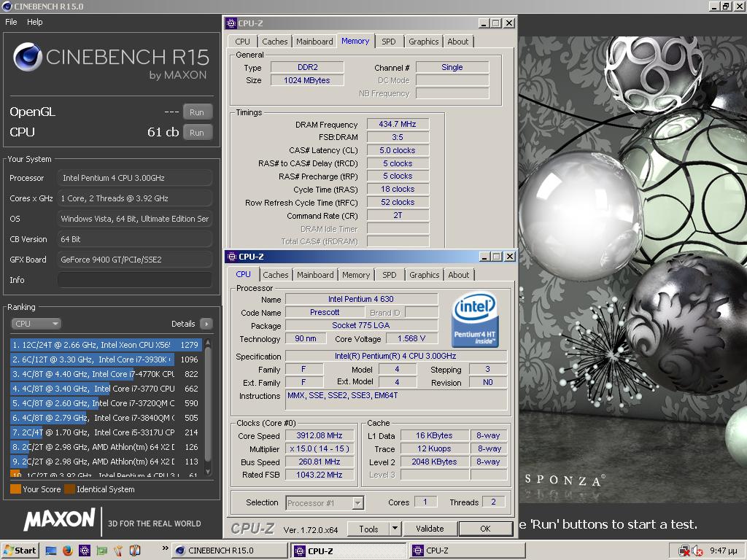Click the CPU-Z Tools button
The image size is (747, 560).
[368, 529]
